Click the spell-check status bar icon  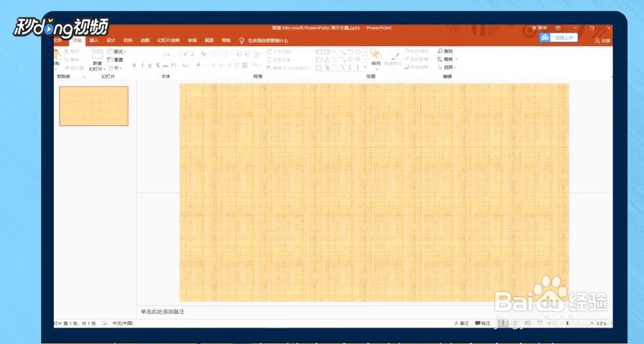(104, 324)
